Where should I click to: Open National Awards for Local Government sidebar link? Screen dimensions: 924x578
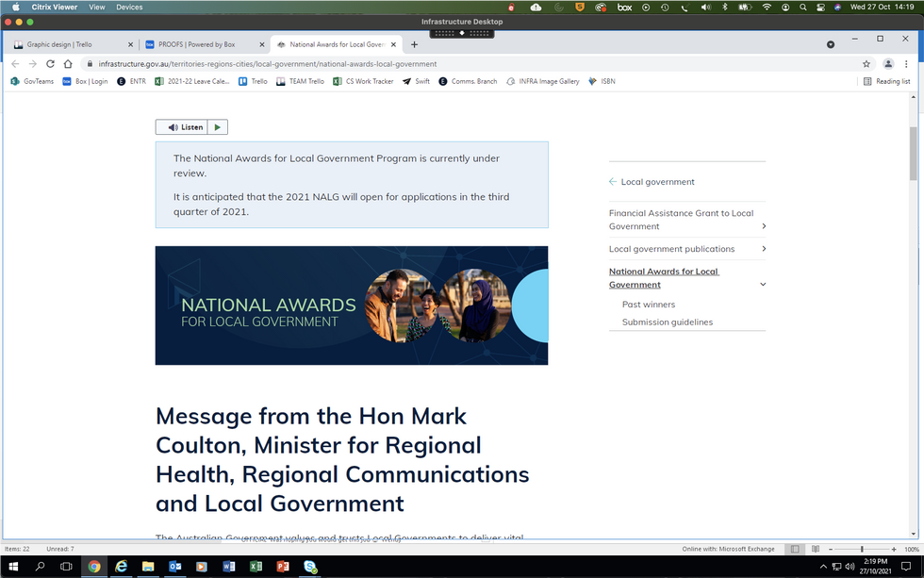click(x=664, y=277)
